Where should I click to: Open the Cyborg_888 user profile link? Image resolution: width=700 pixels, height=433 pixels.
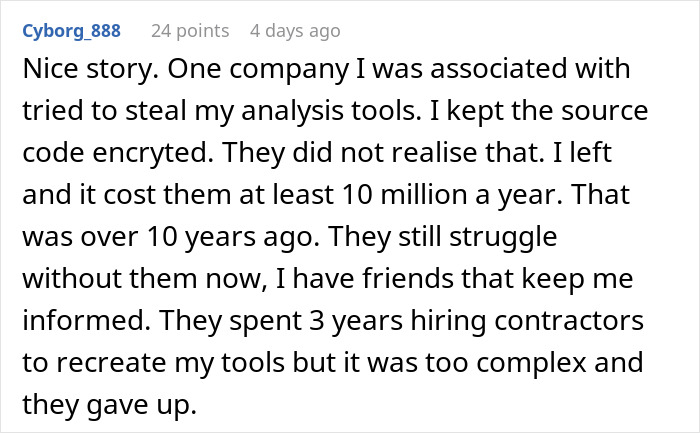point(70,31)
